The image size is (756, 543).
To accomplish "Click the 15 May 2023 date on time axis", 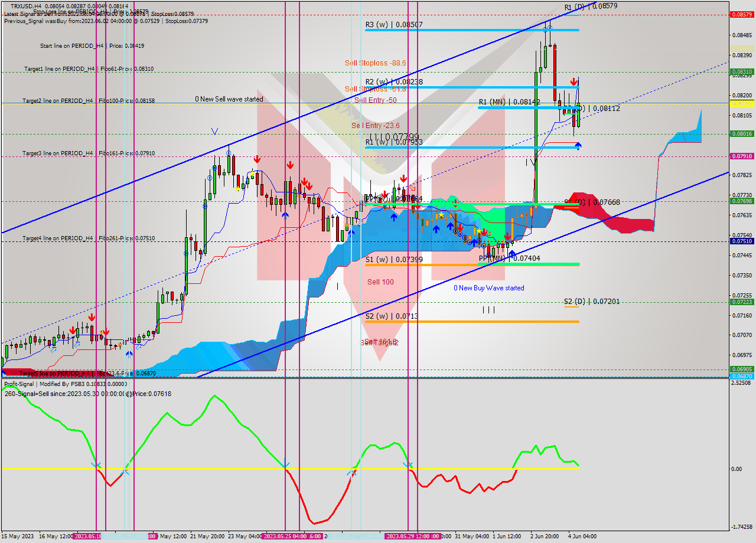I will click(x=18, y=537).
